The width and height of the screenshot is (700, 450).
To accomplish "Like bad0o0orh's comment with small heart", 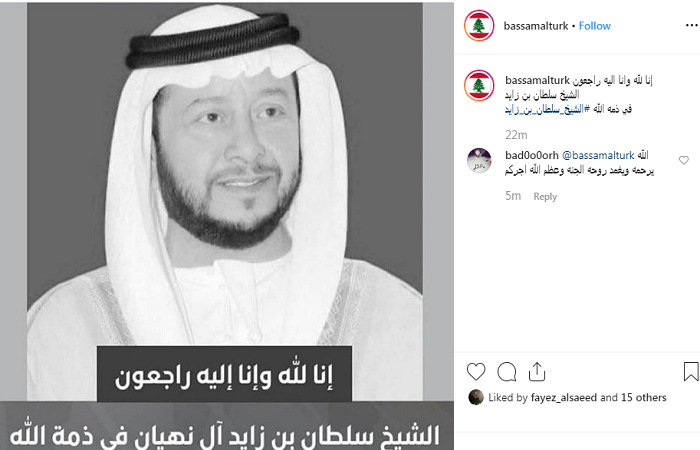I will click(x=683, y=160).
